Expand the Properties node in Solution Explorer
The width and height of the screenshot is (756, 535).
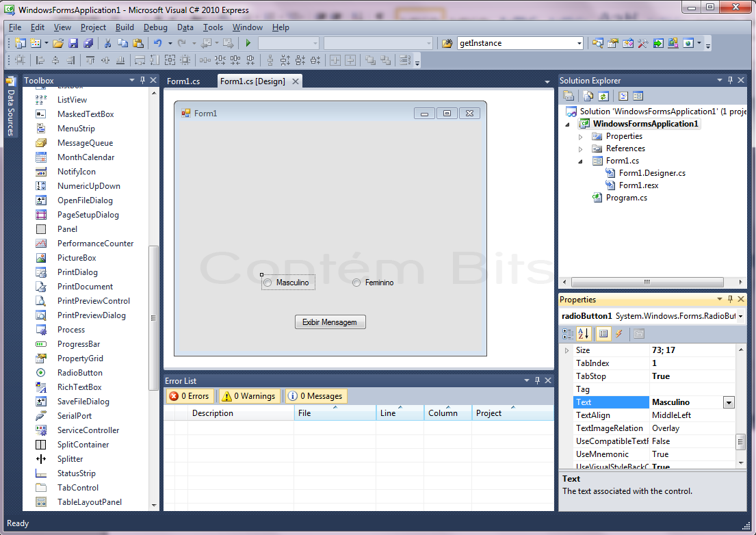580,137
